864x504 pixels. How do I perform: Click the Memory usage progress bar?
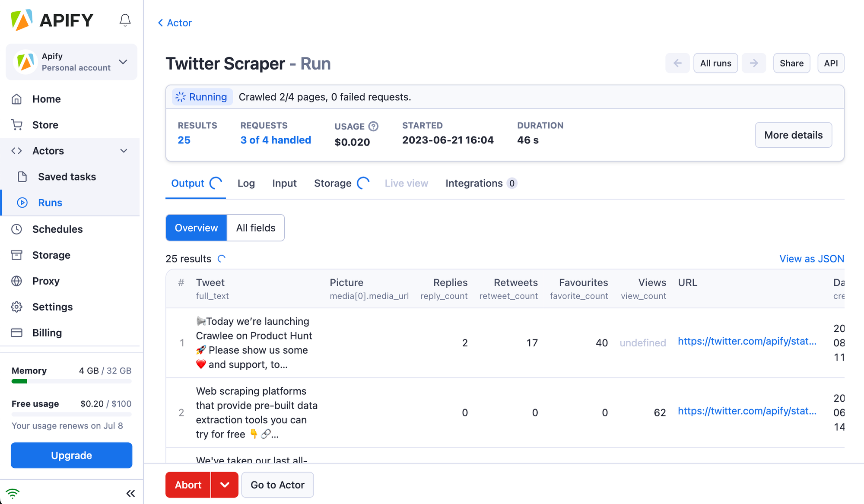coord(71,381)
